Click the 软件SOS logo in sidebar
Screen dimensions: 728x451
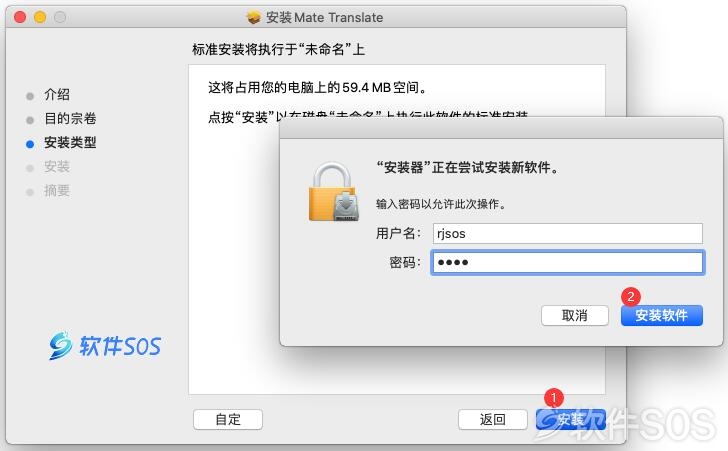click(105, 345)
